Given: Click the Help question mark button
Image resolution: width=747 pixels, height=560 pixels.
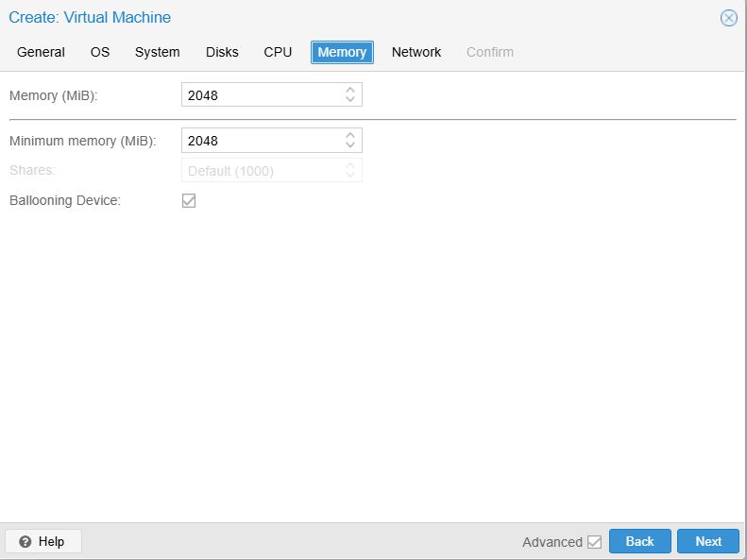Looking at the screenshot, I should pos(42,541).
